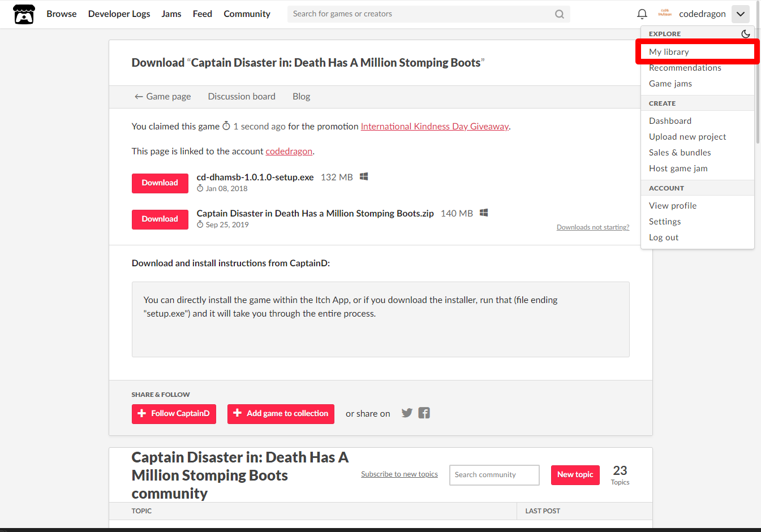Open the notifications bell
The height and width of the screenshot is (532, 761).
[x=642, y=14]
